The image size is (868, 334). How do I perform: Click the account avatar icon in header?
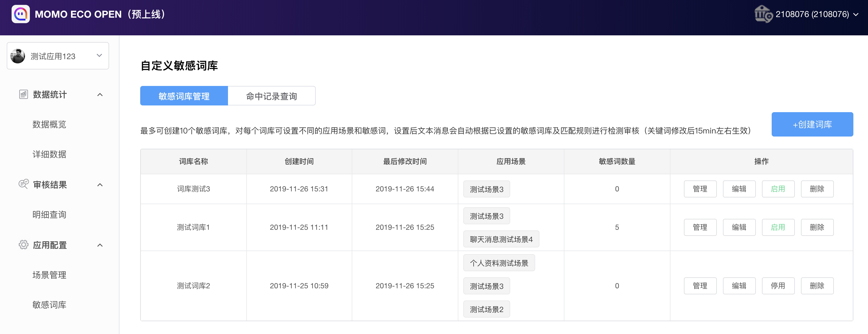tap(763, 14)
